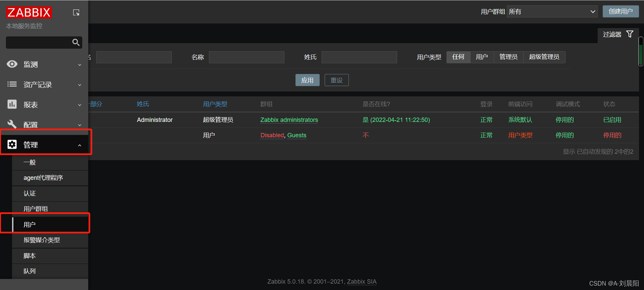
Task: Click the 不 offline status cell
Action: pyautogui.click(x=366, y=135)
